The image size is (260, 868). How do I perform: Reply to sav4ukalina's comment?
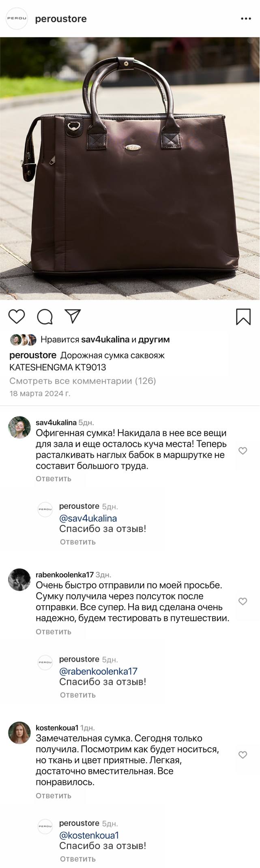click(x=54, y=478)
